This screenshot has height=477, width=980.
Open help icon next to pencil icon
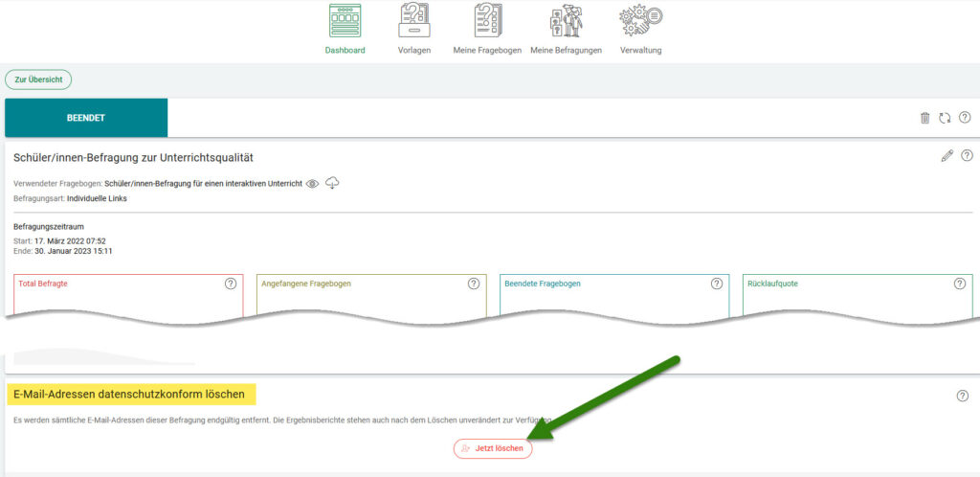(967, 155)
